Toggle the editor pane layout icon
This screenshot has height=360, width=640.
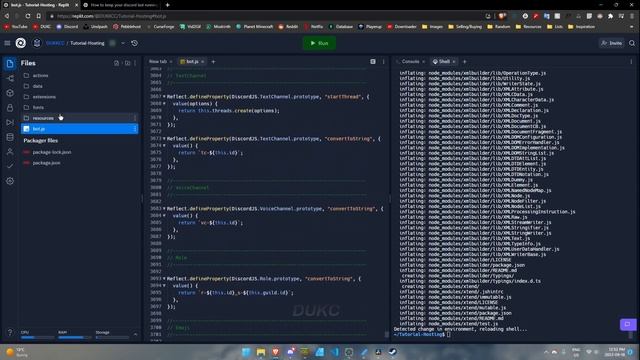tap(373, 62)
